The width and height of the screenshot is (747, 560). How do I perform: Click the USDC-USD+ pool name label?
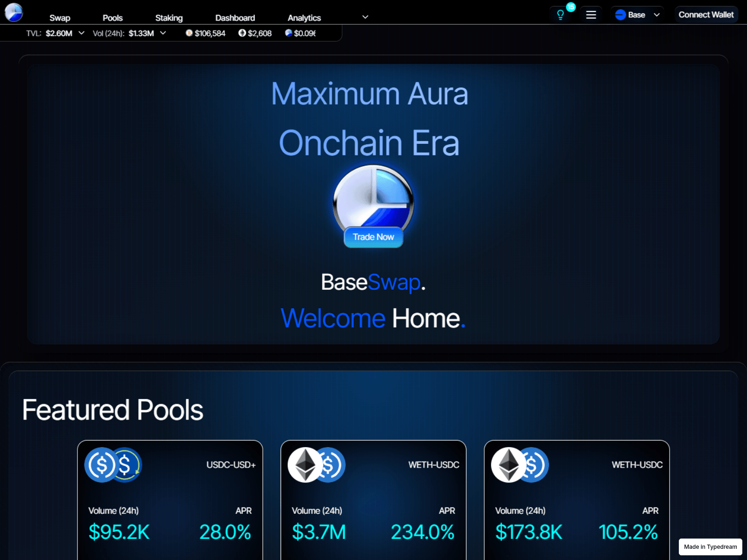point(231,465)
